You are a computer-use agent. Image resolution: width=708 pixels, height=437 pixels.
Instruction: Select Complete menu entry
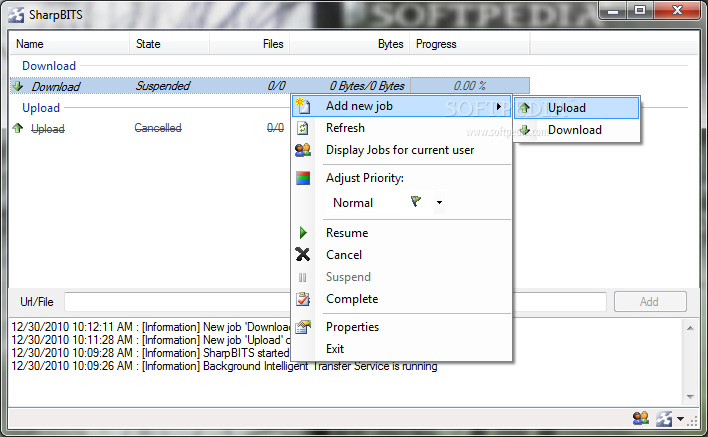pyautogui.click(x=401, y=299)
